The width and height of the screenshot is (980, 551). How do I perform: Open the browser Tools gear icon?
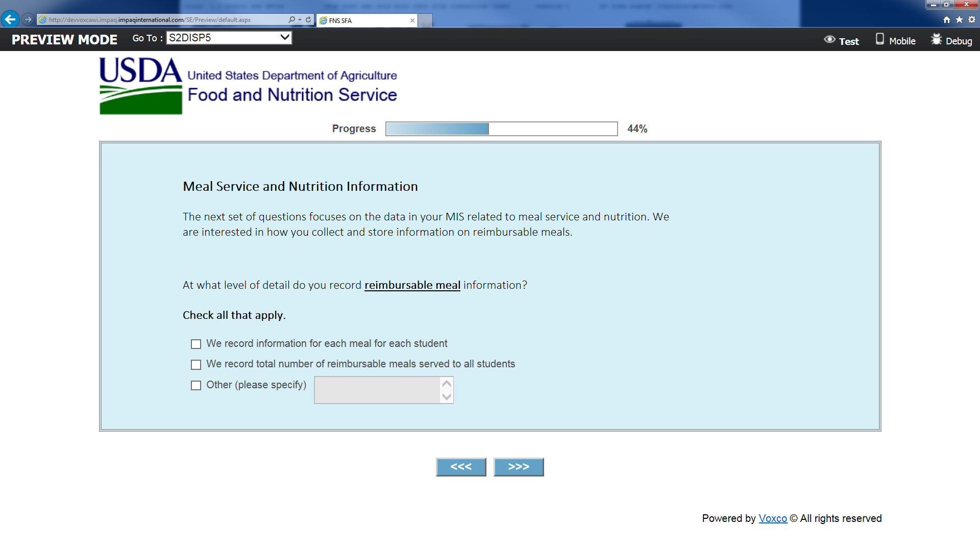tap(972, 20)
